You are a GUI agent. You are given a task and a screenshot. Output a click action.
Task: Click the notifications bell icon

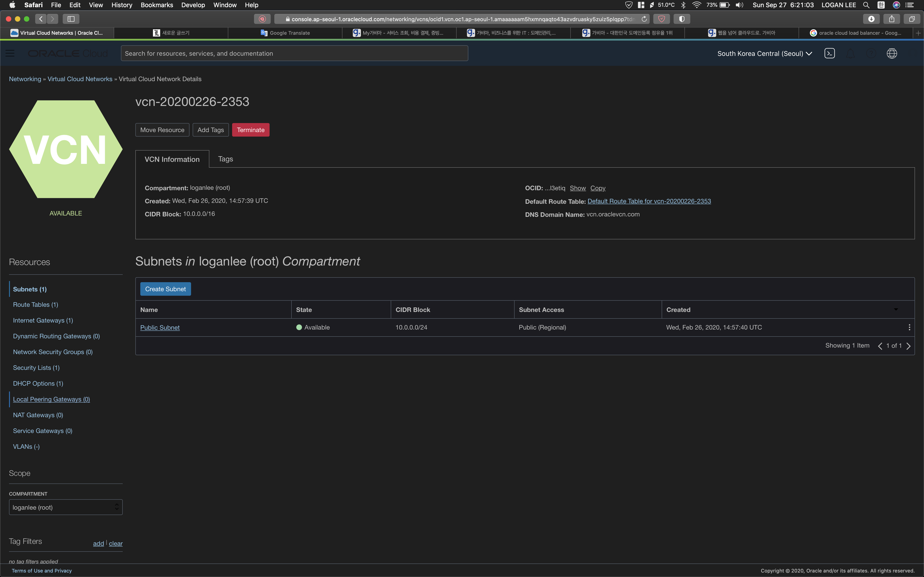(850, 53)
